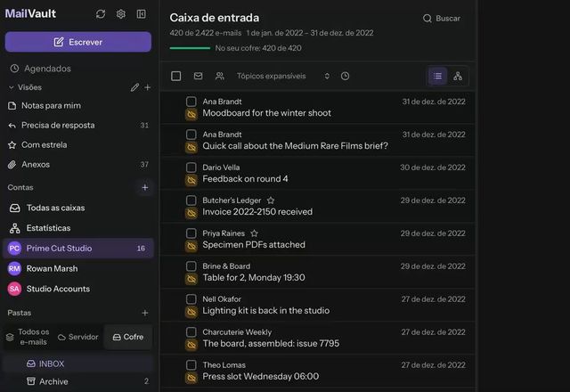Collapse sidebar panel icon

pos(141,14)
